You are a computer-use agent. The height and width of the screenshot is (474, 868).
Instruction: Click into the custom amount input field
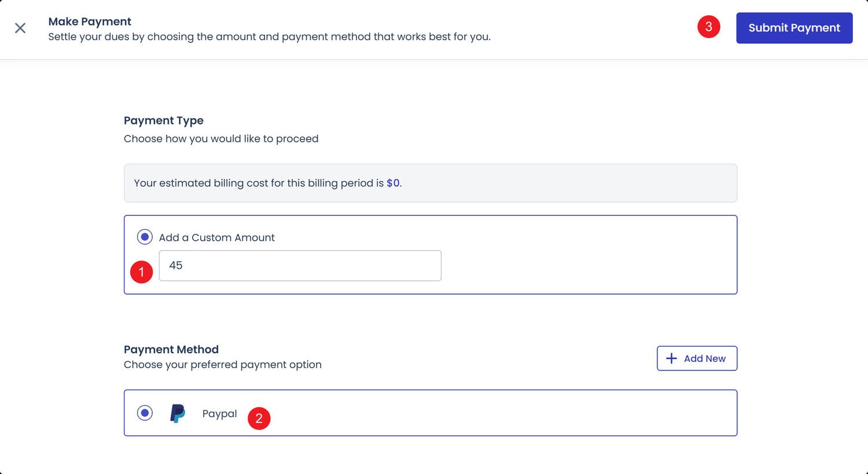click(x=300, y=266)
